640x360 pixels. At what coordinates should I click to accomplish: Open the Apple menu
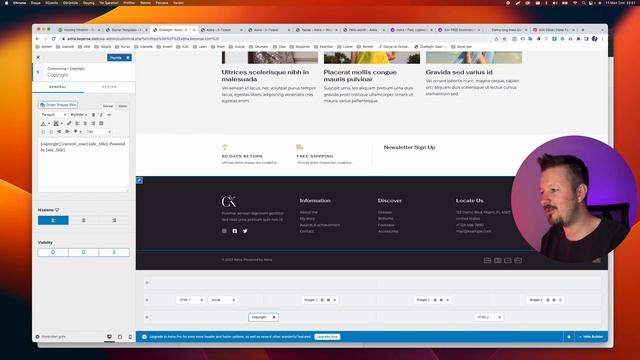point(6,3)
